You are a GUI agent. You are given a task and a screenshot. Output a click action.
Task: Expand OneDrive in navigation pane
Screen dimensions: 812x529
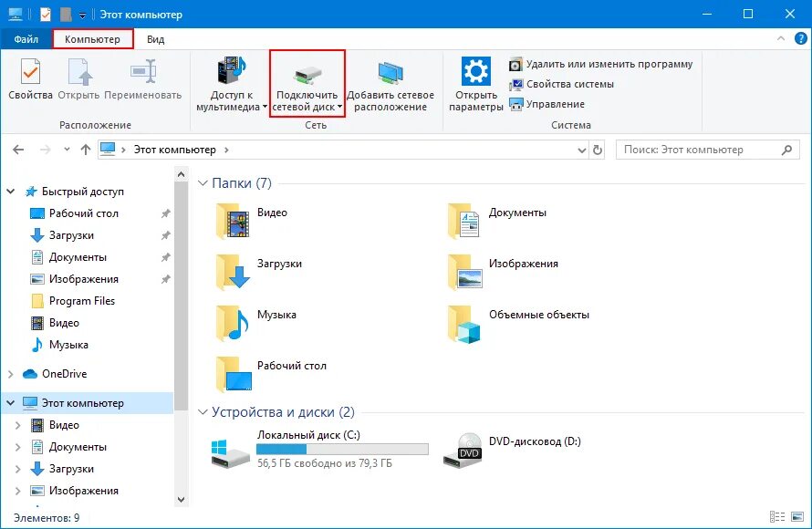10,374
